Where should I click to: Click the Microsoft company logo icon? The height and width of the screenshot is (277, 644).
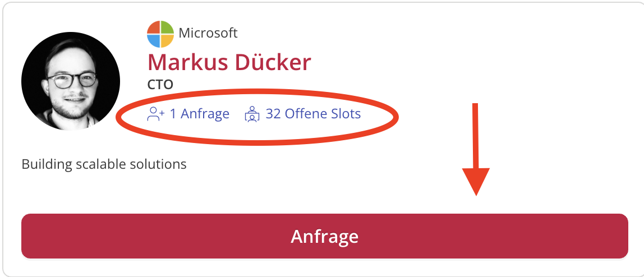tap(160, 34)
